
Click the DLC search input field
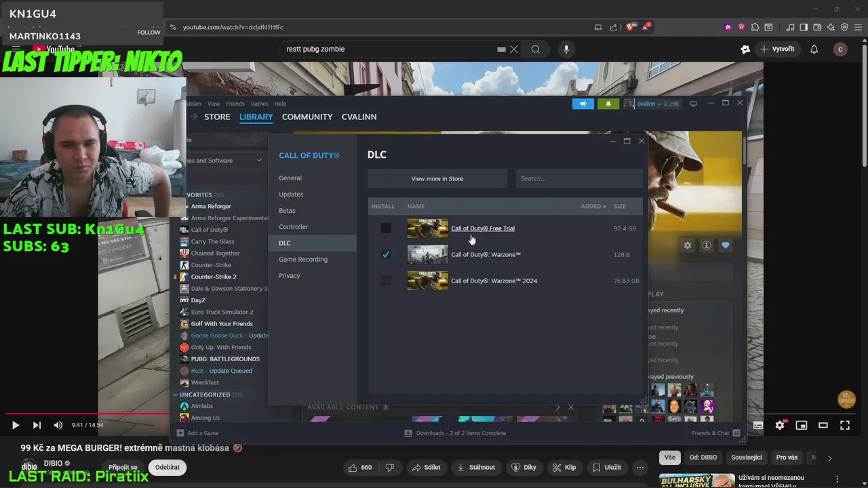pos(579,178)
